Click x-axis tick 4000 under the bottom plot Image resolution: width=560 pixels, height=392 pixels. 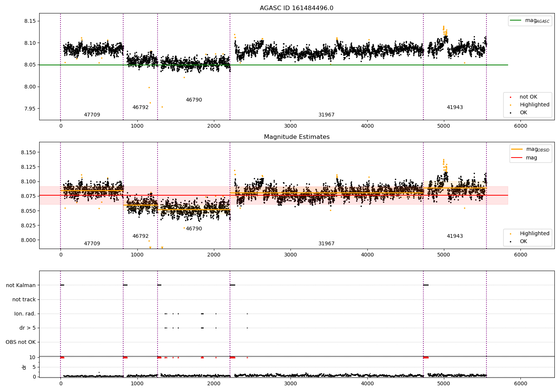click(367, 383)
